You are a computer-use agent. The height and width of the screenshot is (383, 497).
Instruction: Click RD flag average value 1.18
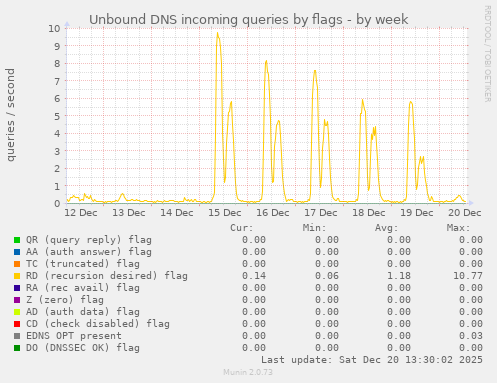(x=399, y=276)
